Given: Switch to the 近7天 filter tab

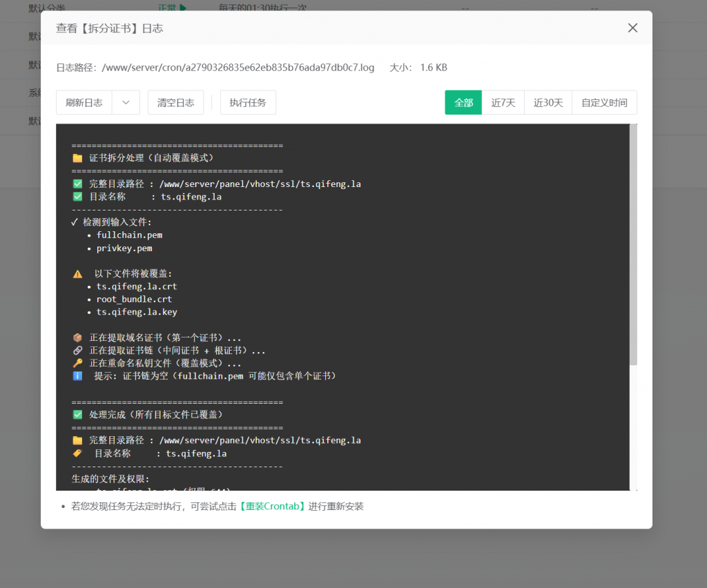Looking at the screenshot, I should [503, 103].
